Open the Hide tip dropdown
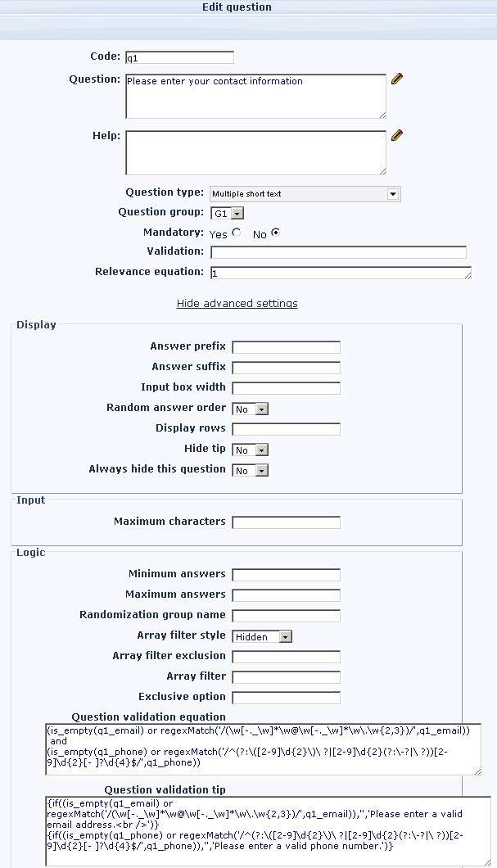The width and height of the screenshot is (497, 868). (x=251, y=450)
